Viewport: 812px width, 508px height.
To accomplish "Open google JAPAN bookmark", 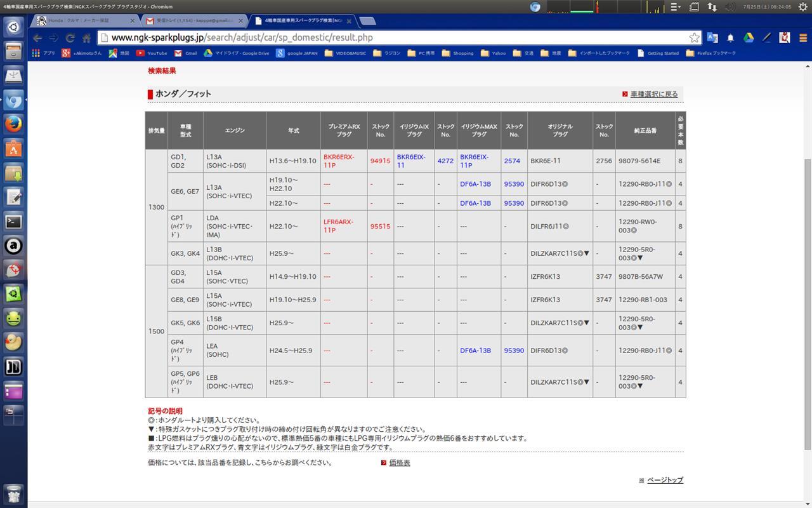I will (297, 53).
